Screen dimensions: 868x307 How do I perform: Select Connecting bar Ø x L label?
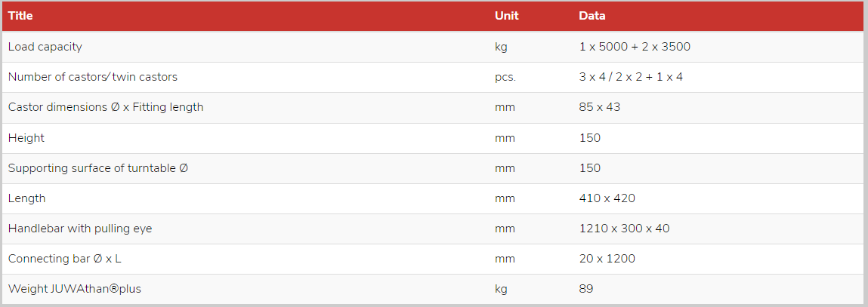pyautogui.click(x=65, y=259)
